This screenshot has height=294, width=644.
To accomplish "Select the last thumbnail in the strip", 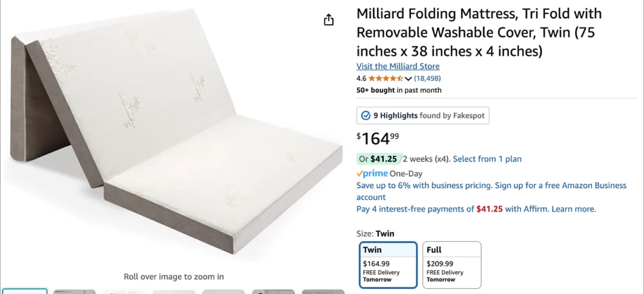I will pyautogui.click(x=323, y=292).
